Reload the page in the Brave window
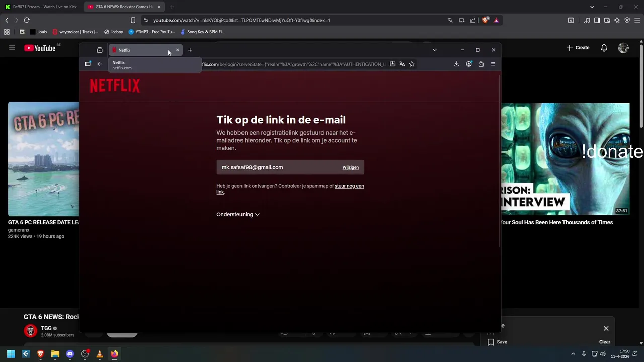This screenshot has height=362, width=644. pyautogui.click(x=27, y=20)
